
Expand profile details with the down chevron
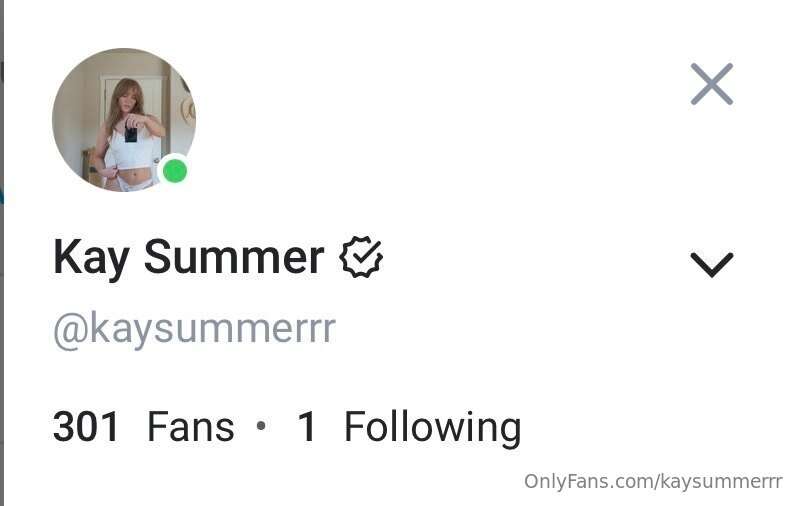pos(712,265)
